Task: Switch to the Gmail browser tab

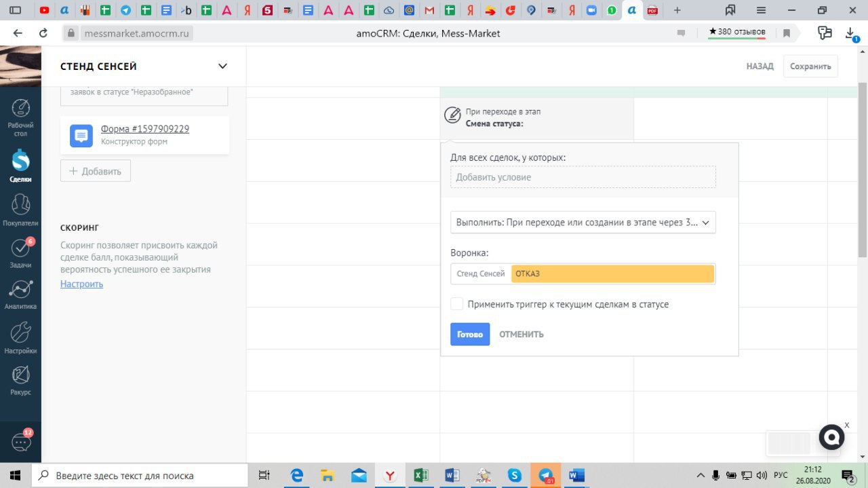Action: point(429,10)
